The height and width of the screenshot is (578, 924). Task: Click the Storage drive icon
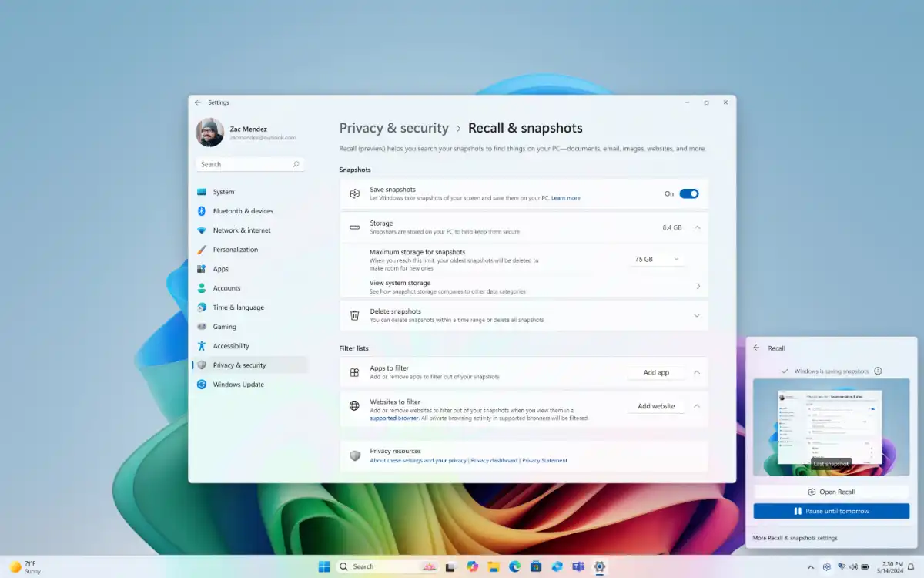click(354, 227)
